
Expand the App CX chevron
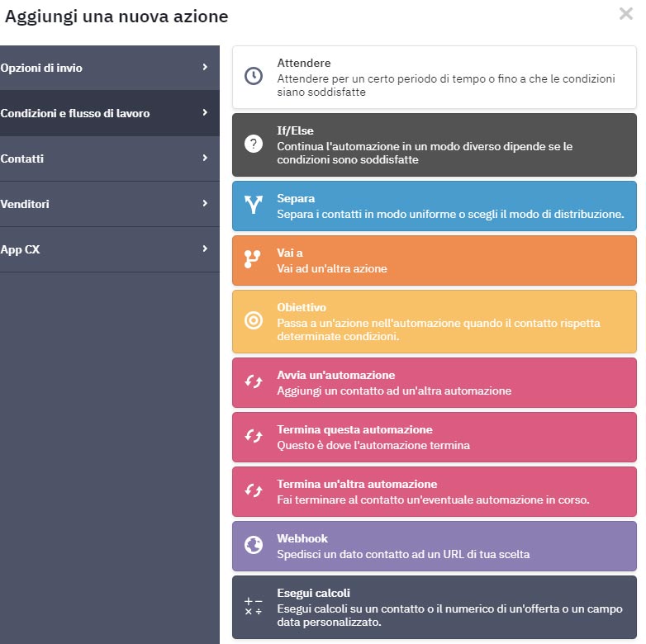coord(205,249)
